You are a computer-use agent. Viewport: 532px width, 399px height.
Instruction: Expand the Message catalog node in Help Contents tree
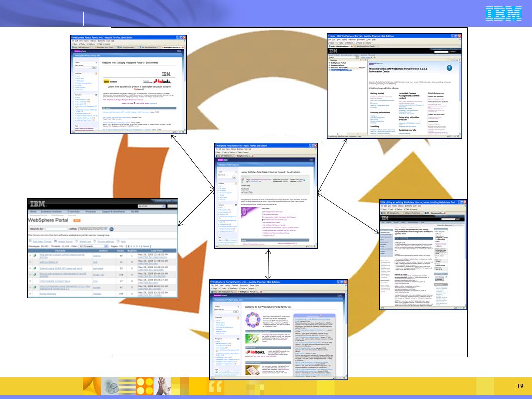(329, 65)
